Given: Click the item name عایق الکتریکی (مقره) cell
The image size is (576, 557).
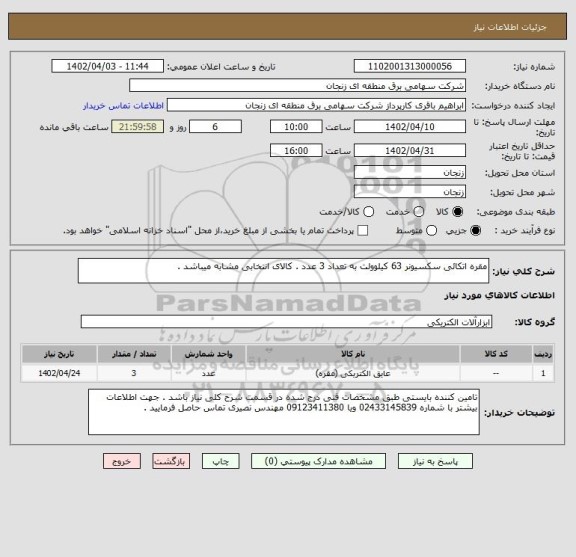Looking at the screenshot, I should [x=353, y=373].
